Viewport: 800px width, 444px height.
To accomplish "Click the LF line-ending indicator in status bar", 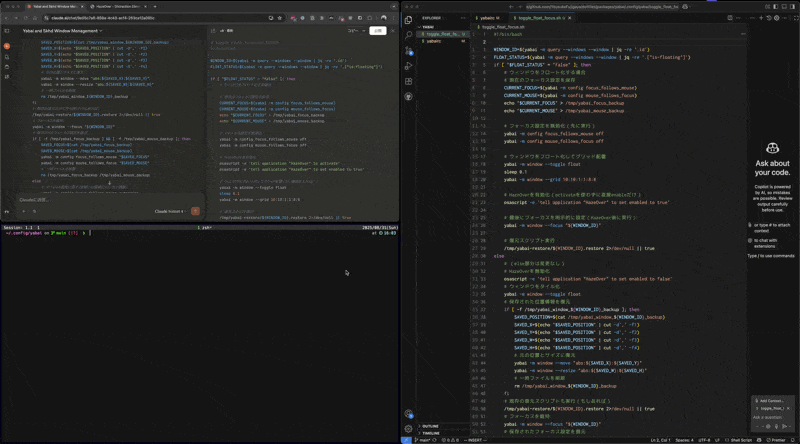I will (x=717, y=440).
